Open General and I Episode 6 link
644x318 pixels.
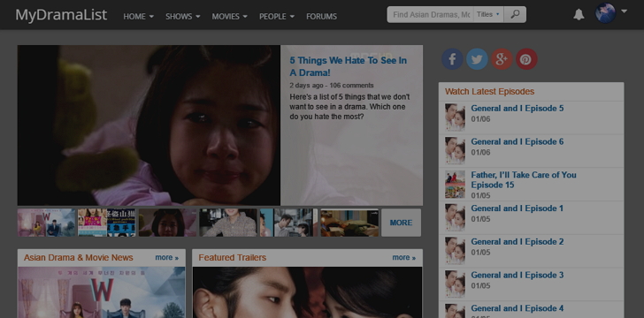(517, 141)
